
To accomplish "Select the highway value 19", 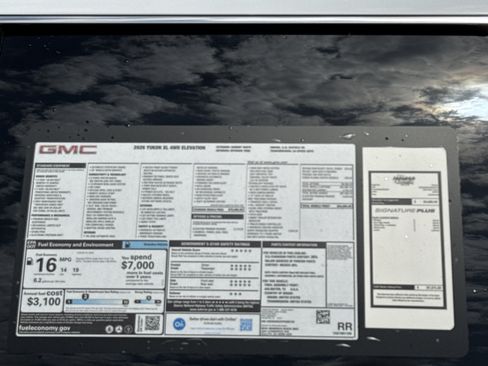I will [76, 270].
